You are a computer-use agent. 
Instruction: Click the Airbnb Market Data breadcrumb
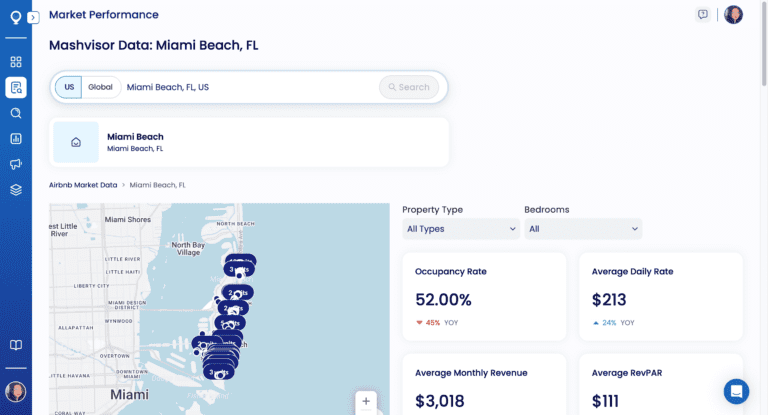click(x=83, y=185)
